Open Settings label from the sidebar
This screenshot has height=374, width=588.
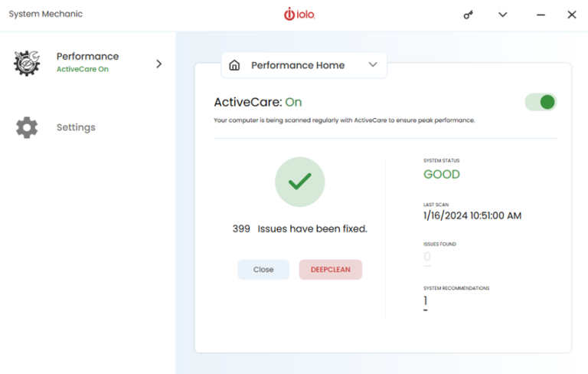[x=76, y=127]
